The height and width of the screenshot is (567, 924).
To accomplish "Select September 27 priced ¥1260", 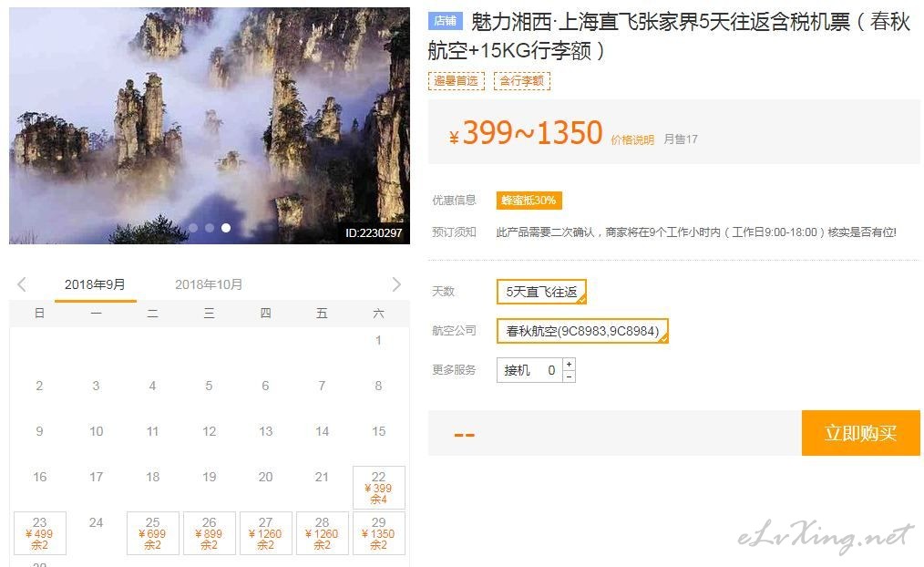I will [266, 533].
